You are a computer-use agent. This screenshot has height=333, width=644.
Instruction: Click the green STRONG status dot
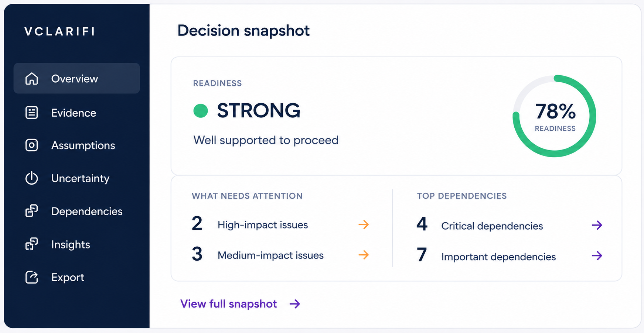tap(201, 110)
